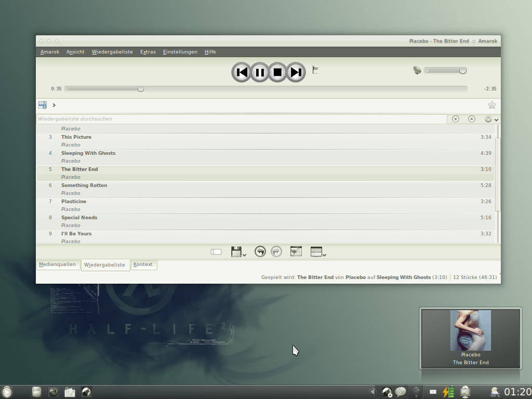Screen dimensions: 532x399
Task: Skip to the next track
Action: point(296,72)
